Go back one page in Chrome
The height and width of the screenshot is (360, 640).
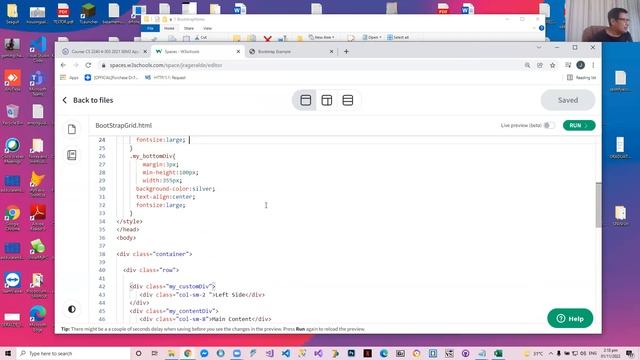pyautogui.click(x=63, y=65)
